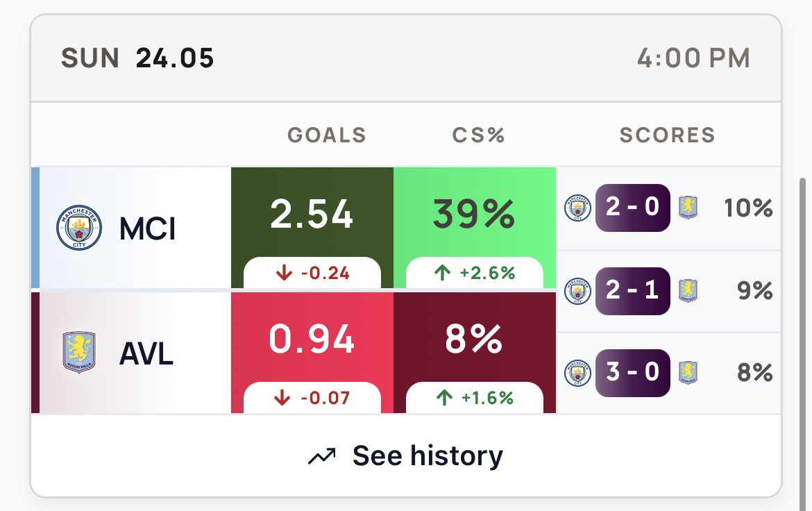
Task: Click the Aston Villa crest beside AVL
Action: pyautogui.click(x=78, y=353)
